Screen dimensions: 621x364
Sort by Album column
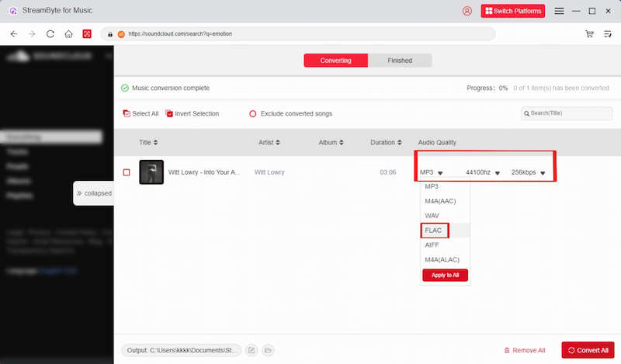coord(331,143)
